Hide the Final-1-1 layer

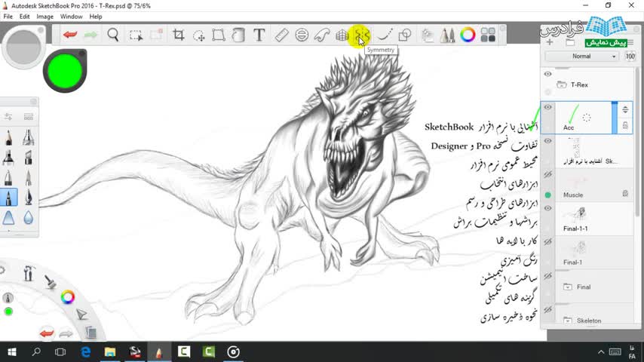[548, 209]
